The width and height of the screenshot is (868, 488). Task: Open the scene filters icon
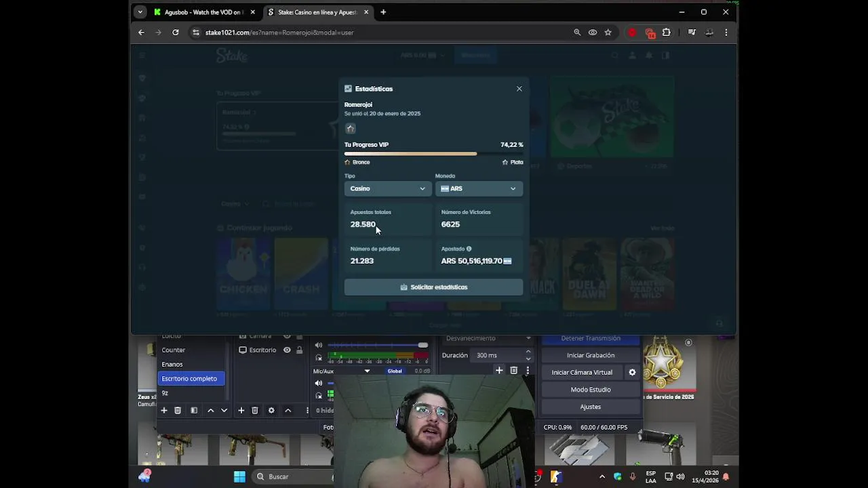pos(194,411)
